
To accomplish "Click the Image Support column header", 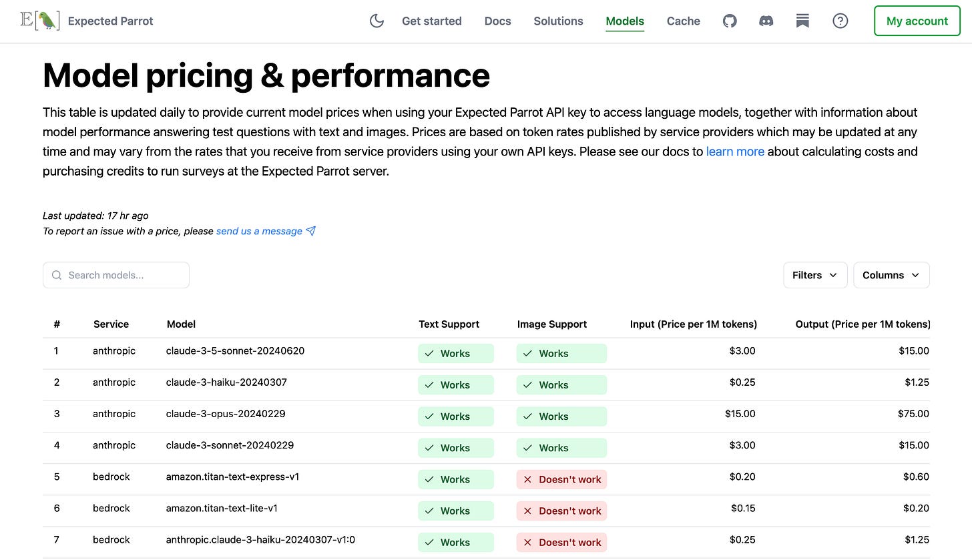I will coord(552,324).
